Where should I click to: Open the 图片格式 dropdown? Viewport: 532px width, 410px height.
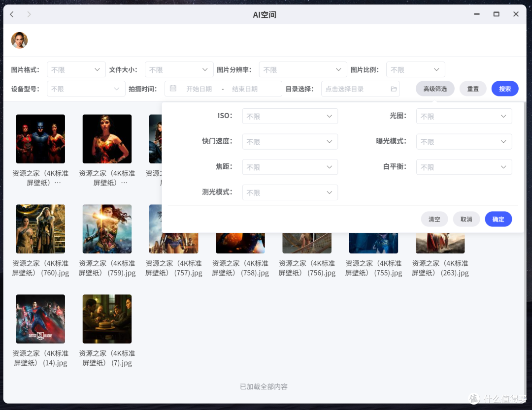tap(76, 69)
